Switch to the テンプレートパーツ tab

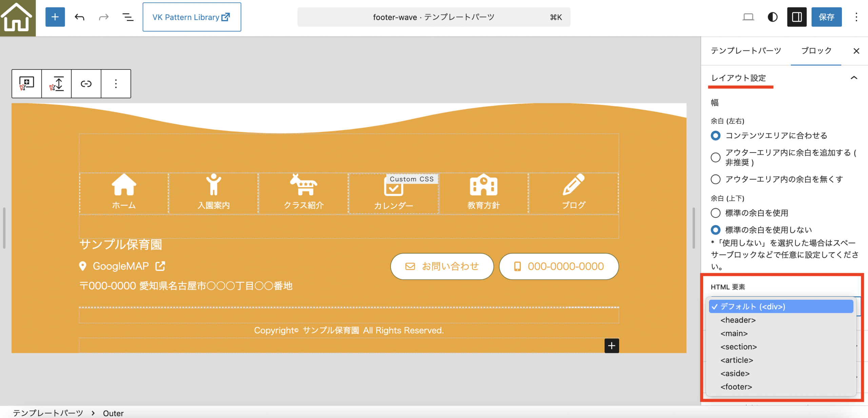tap(746, 51)
